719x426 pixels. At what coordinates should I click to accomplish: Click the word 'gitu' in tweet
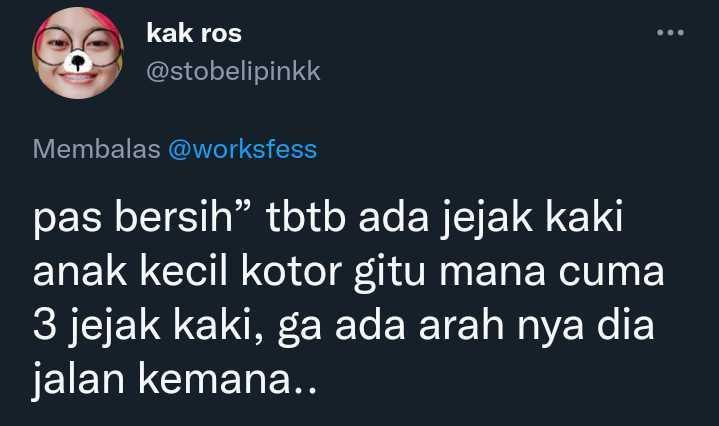click(389, 274)
